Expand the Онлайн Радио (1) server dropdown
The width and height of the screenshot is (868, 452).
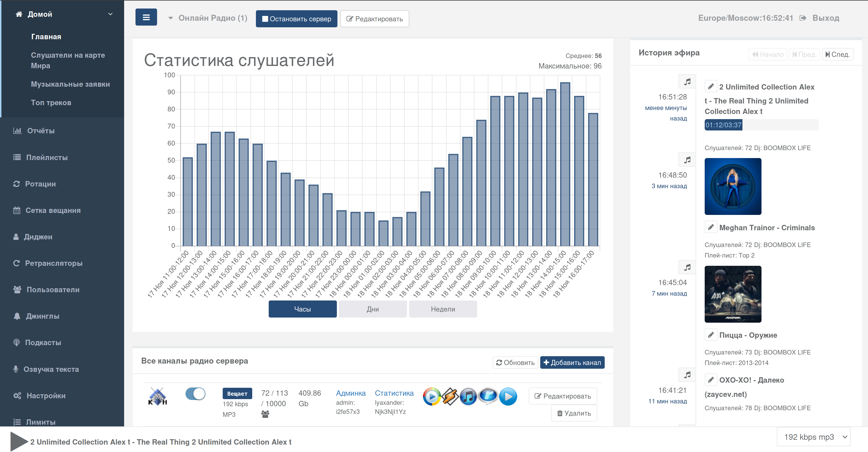(x=208, y=18)
